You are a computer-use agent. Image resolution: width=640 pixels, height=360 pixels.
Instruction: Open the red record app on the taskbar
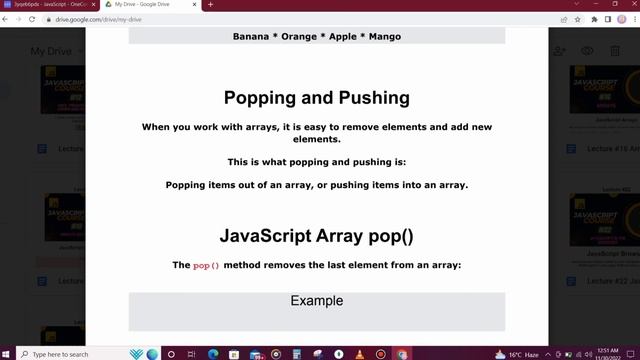tap(381, 354)
